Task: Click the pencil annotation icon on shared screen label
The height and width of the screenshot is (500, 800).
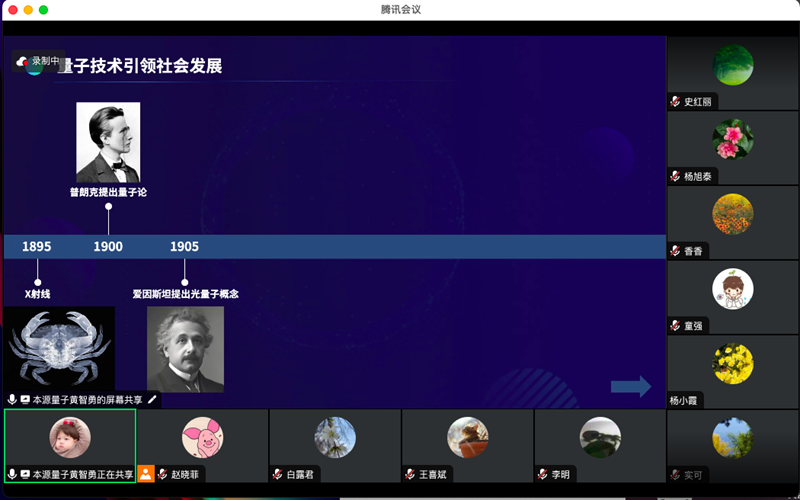Action: tap(153, 399)
